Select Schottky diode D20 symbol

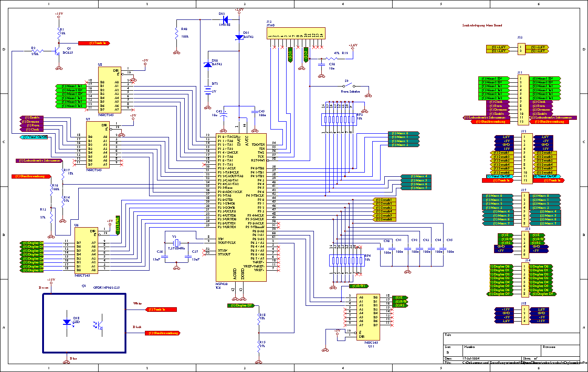pyautogui.click(x=208, y=65)
